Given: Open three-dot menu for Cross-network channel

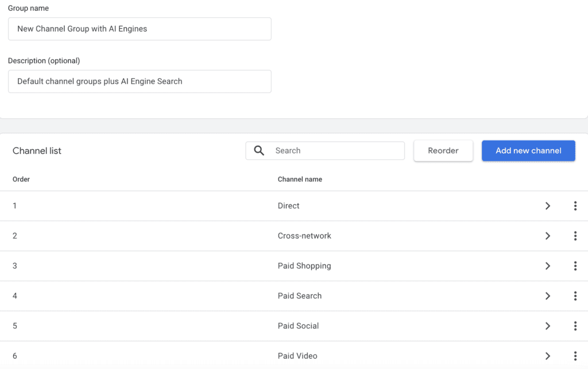Looking at the screenshot, I should (x=575, y=236).
